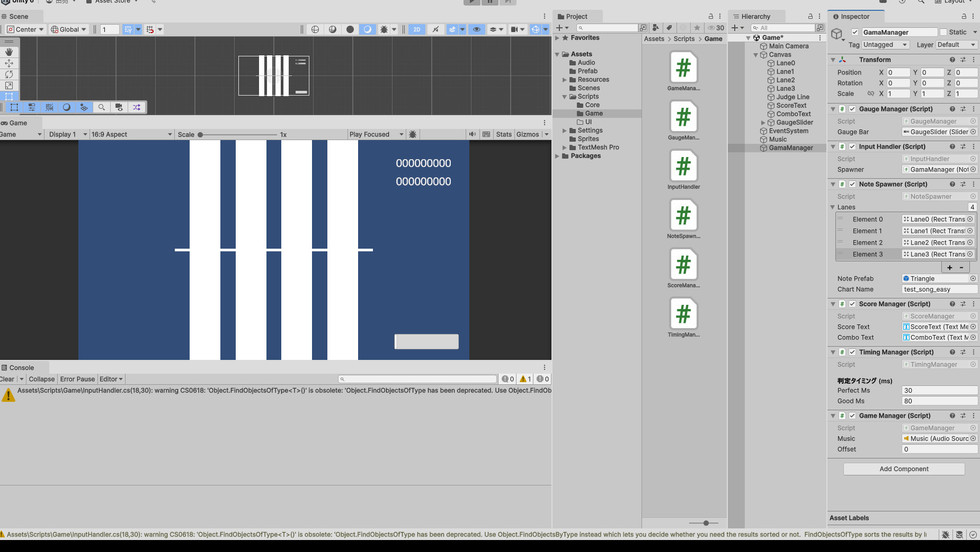980x552 pixels.
Task: Click the Collapse button in Console
Action: pos(41,379)
